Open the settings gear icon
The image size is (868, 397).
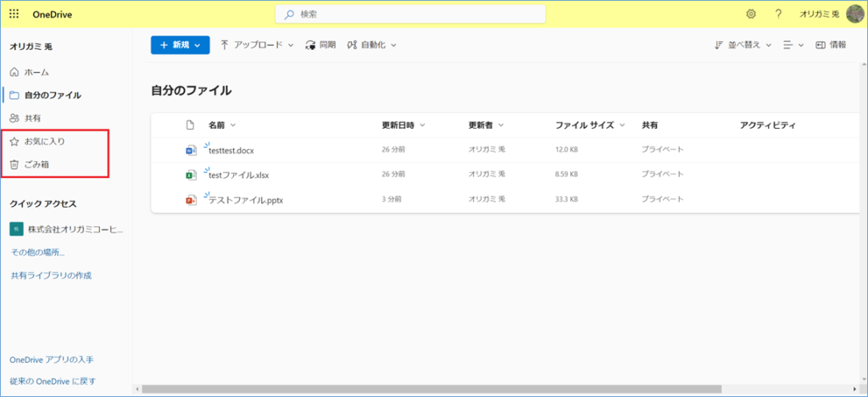coord(750,14)
